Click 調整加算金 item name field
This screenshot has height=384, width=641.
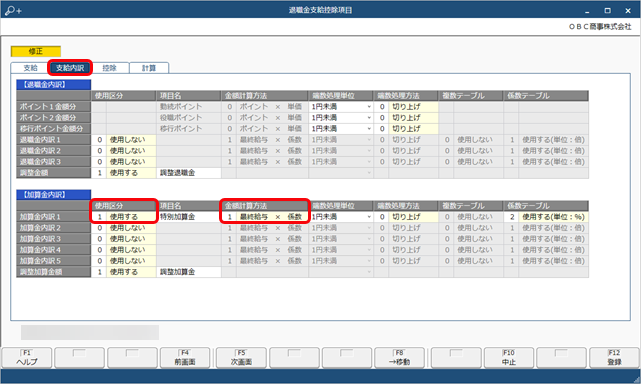click(189, 272)
